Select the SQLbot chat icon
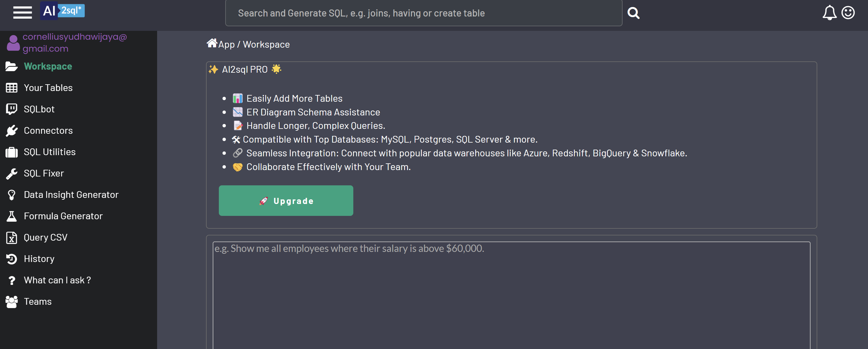 (11, 109)
